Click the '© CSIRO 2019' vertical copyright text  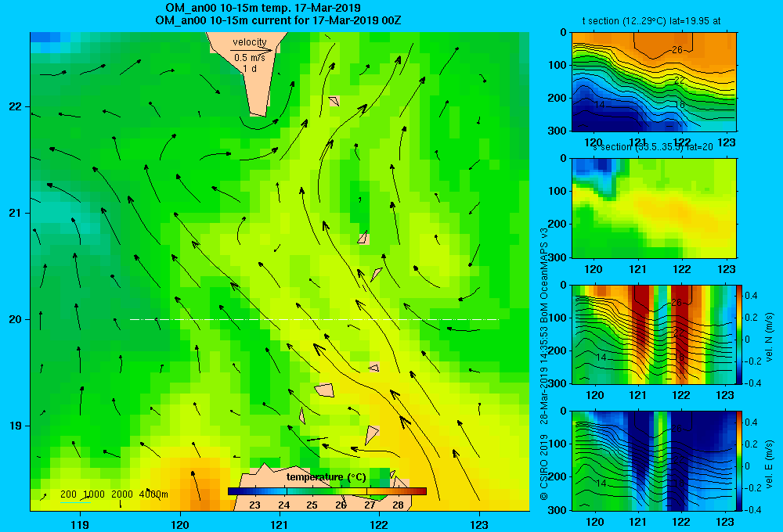(x=544, y=467)
